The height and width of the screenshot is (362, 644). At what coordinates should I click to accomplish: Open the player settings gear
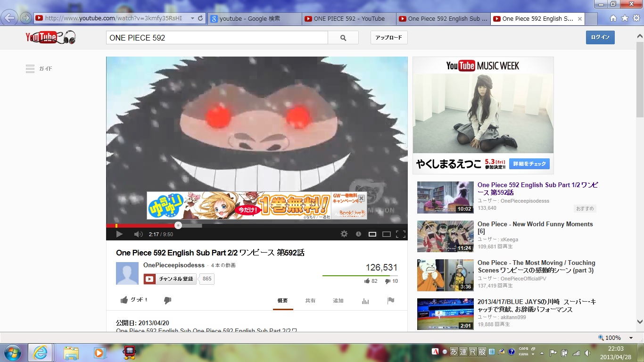tap(344, 234)
